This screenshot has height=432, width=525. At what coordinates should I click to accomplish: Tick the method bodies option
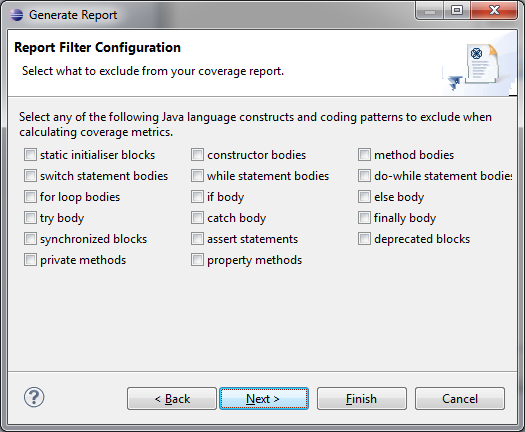pyautogui.click(x=364, y=155)
